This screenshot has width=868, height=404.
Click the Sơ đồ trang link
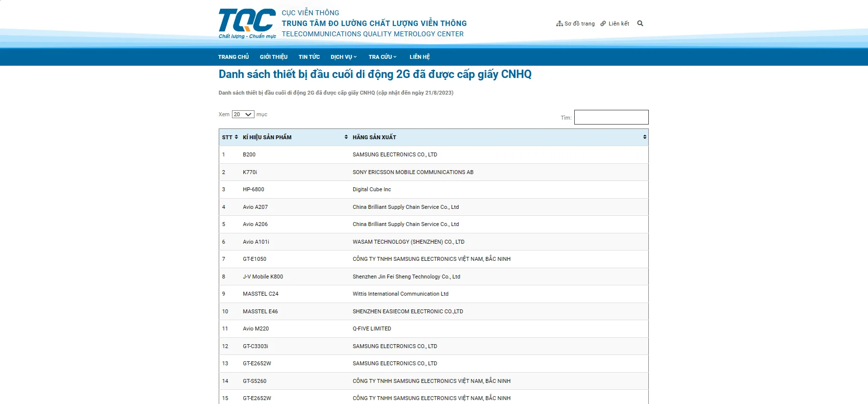coord(579,24)
